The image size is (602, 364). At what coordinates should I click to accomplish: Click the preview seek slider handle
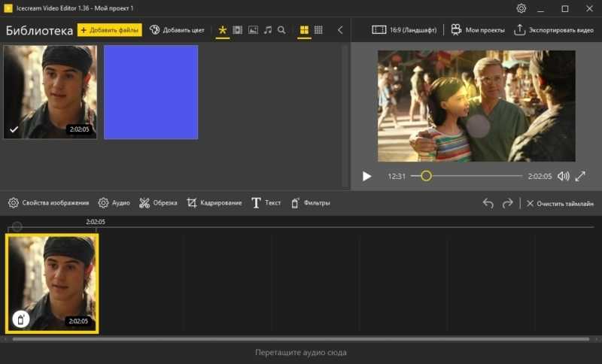pos(426,176)
